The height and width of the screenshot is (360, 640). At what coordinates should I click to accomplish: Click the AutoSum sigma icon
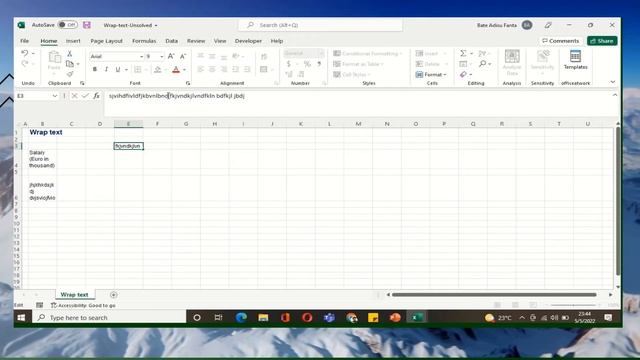pos(463,53)
